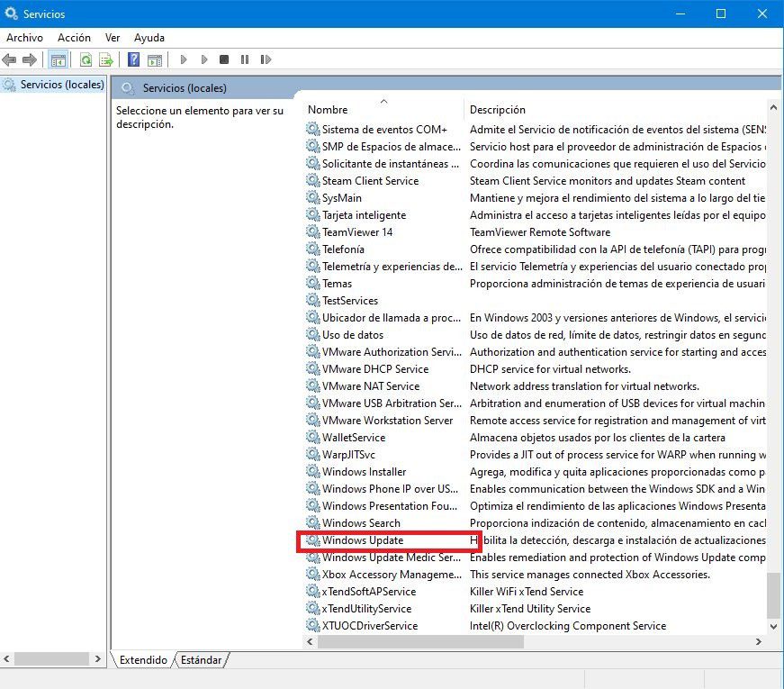Sort list by the Descripción column header
This screenshot has height=689, width=784.
pos(616,110)
